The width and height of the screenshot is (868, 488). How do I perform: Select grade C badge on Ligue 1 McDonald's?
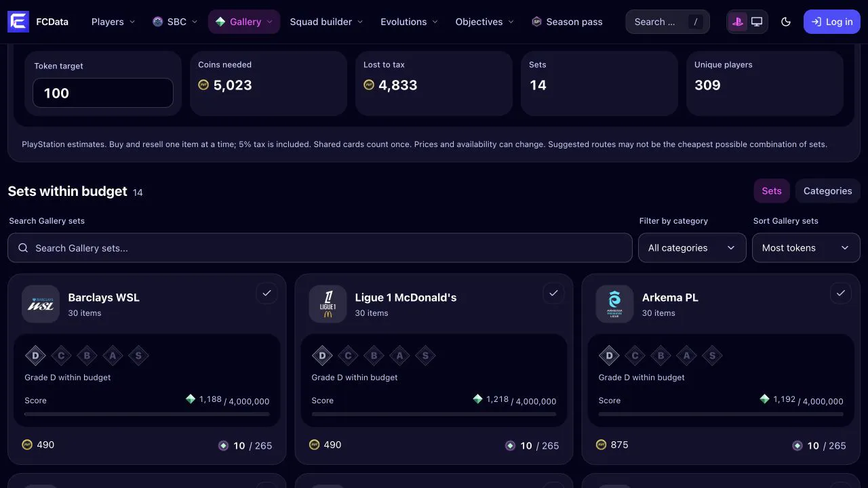(x=348, y=355)
